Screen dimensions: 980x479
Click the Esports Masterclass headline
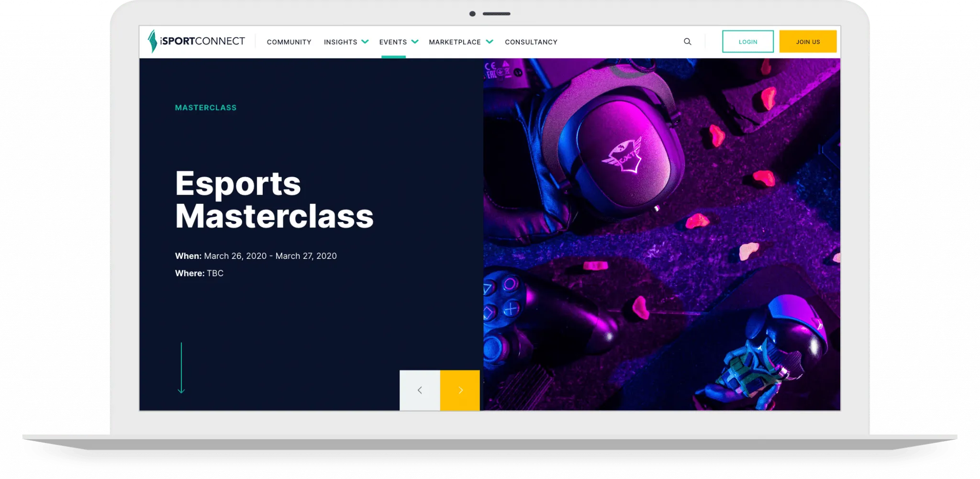pyautogui.click(x=274, y=200)
